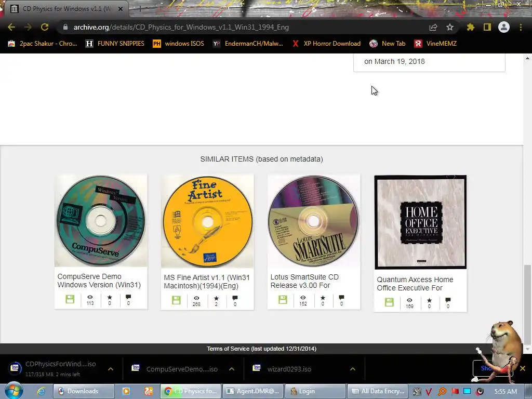Click the favorites star under Quantum Axcess
532x399 pixels.
coord(429,300)
